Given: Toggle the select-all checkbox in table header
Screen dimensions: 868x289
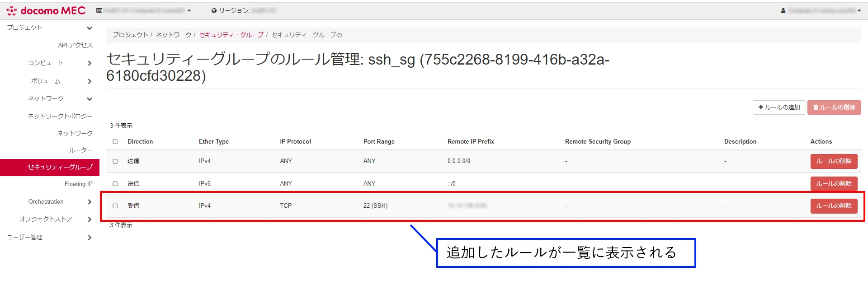Looking at the screenshot, I should point(115,142).
